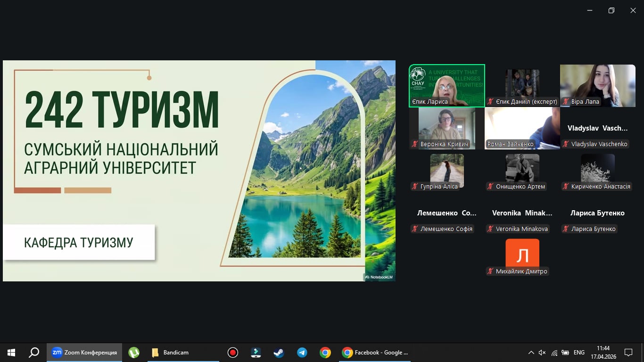Open the Windows notification center icon
Viewport: 644px width, 362px height.
[x=628, y=353]
